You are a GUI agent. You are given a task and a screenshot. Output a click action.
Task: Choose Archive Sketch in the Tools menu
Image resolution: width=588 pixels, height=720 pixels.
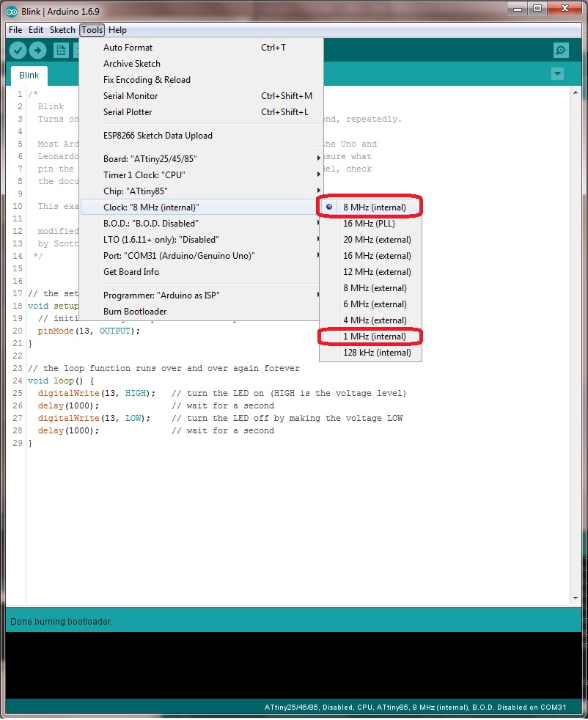202,64
